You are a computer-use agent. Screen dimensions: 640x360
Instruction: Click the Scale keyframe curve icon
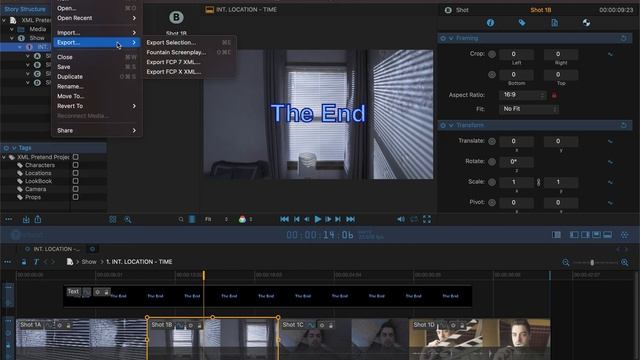610,182
